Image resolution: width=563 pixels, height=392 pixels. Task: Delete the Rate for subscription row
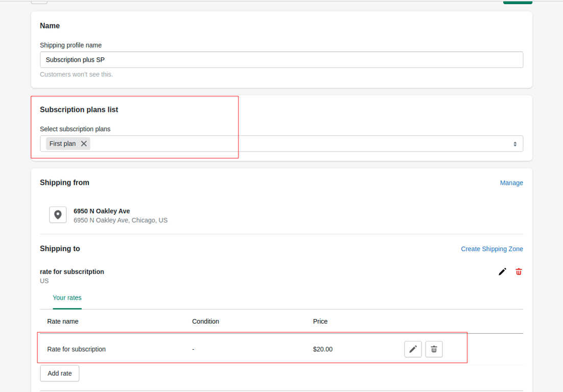pyautogui.click(x=434, y=349)
